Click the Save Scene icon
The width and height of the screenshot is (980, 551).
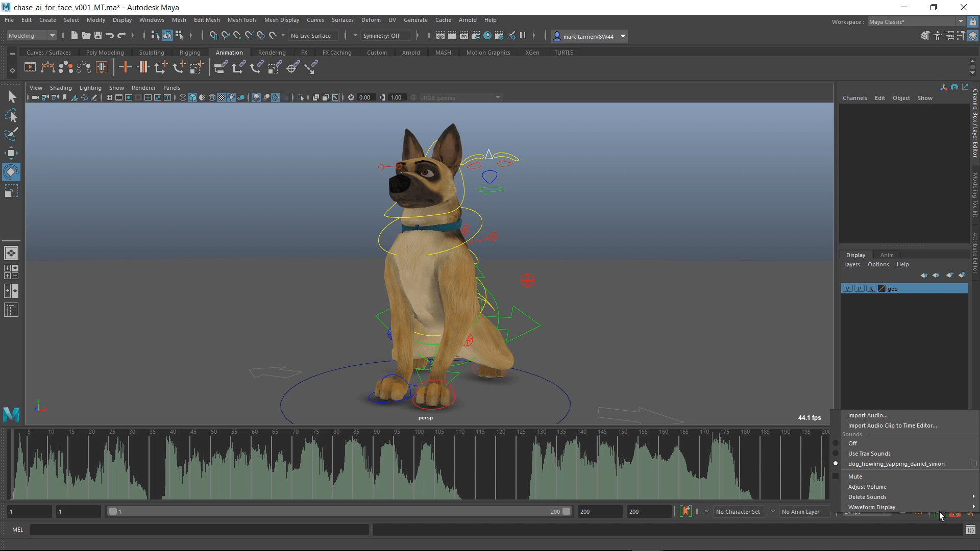(97, 36)
